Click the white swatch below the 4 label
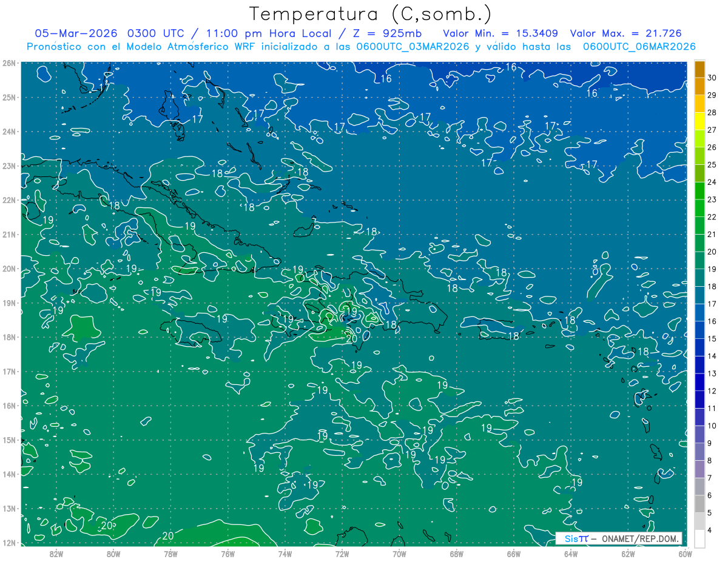The width and height of the screenshot is (728, 562). pos(699,538)
